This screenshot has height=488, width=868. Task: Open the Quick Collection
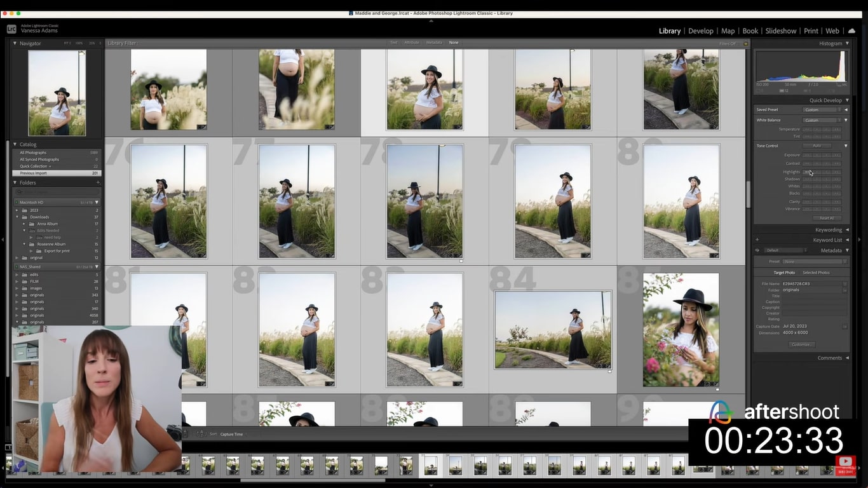coord(57,166)
